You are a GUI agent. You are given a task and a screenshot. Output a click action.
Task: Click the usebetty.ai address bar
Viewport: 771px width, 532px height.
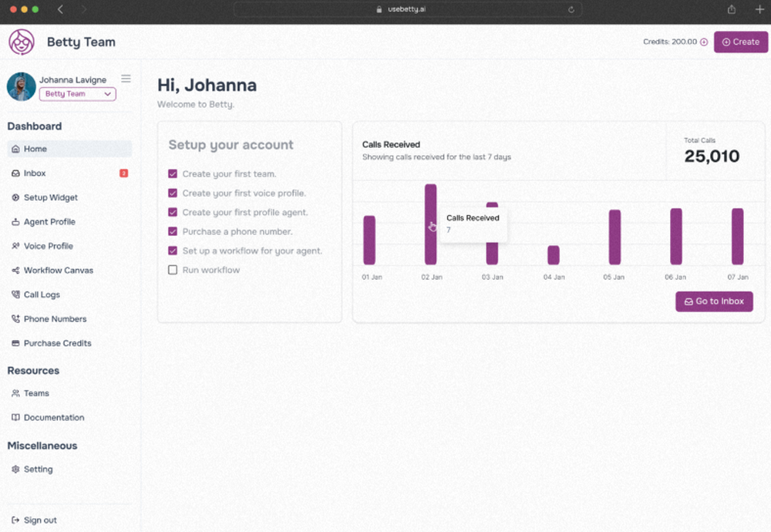tap(408, 9)
